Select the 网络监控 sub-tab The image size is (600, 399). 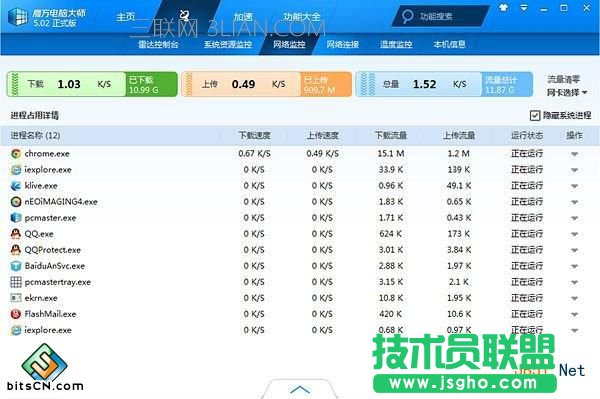pyautogui.click(x=289, y=44)
